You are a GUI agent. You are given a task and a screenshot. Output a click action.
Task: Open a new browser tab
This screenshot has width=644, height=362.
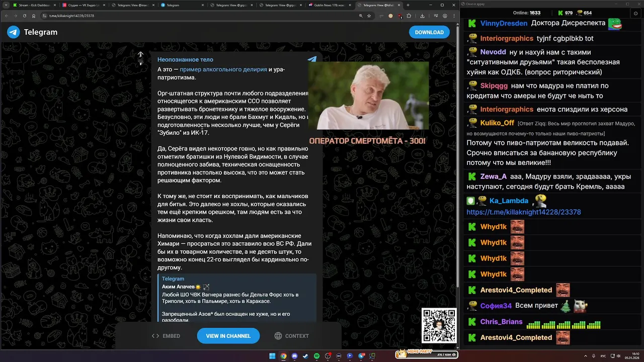pyautogui.click(x=408, y=5)
